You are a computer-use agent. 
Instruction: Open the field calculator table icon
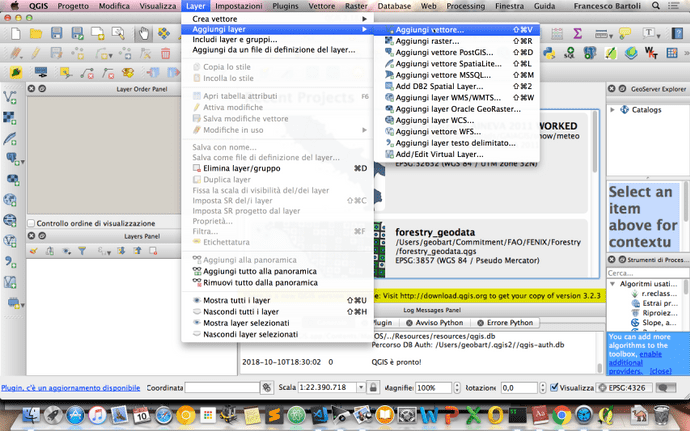[557, 33]
